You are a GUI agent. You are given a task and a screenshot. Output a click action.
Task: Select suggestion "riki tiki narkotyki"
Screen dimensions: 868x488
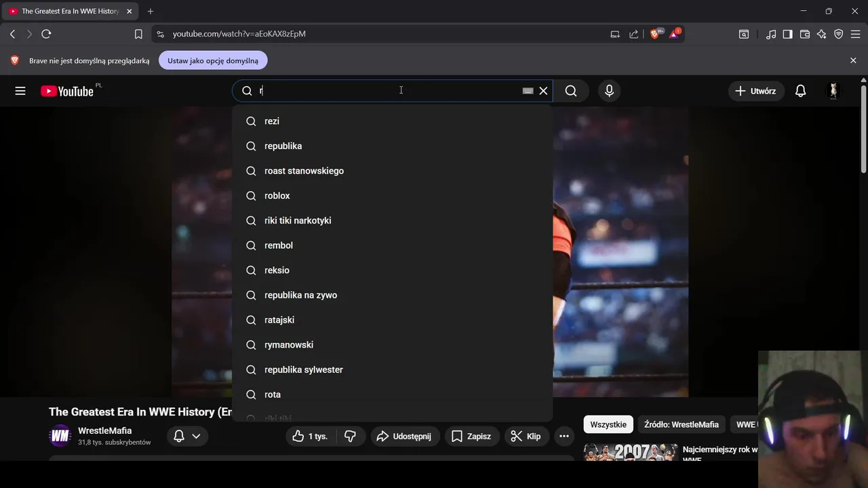[x=393, y=221]
